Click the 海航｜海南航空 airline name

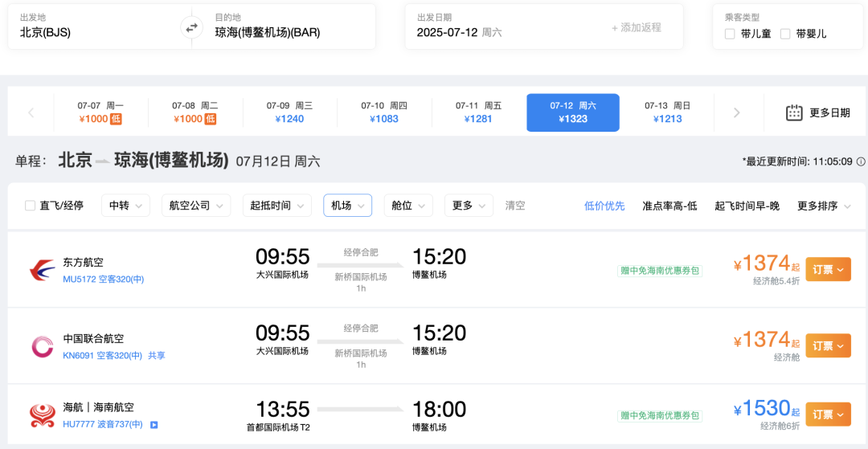coord(99,407)
